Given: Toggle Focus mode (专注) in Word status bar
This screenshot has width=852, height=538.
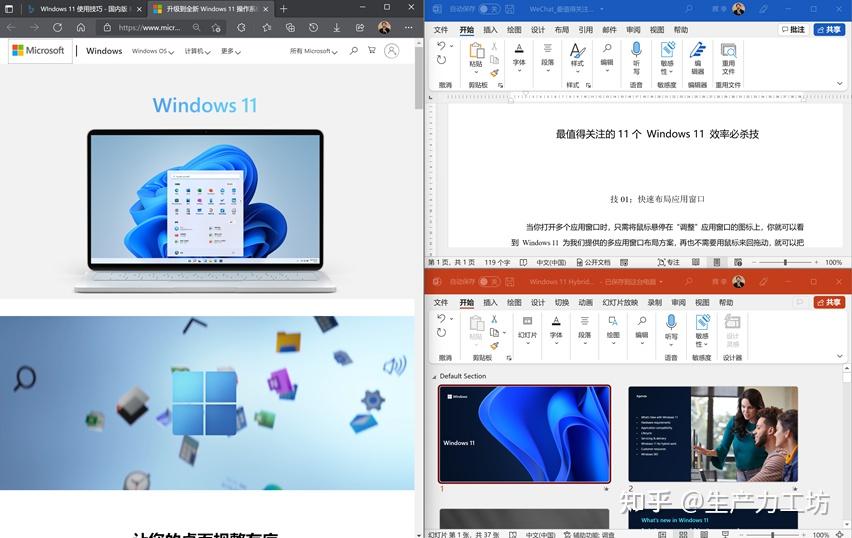Looking at the screenshot, I should coord(669,262).
